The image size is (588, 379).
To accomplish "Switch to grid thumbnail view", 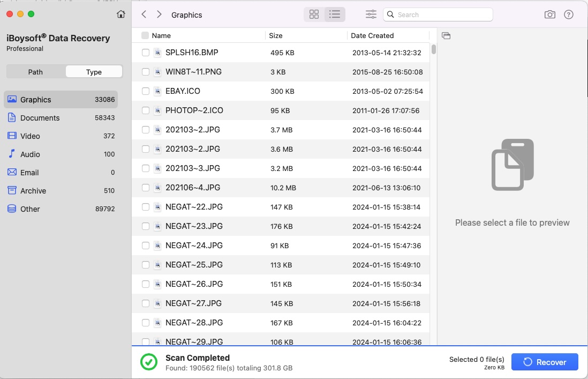I will (314, 14).
